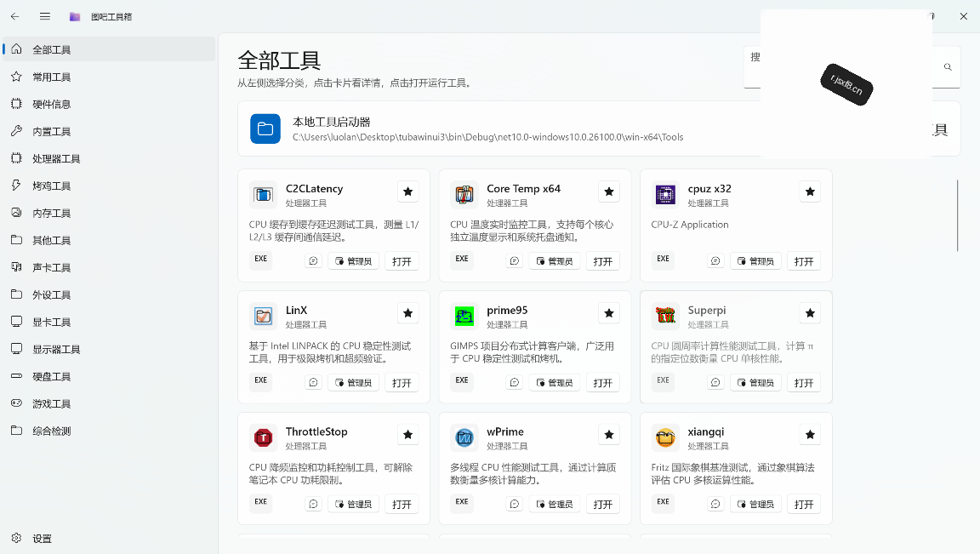Click the back arrow in title bar

15,16
